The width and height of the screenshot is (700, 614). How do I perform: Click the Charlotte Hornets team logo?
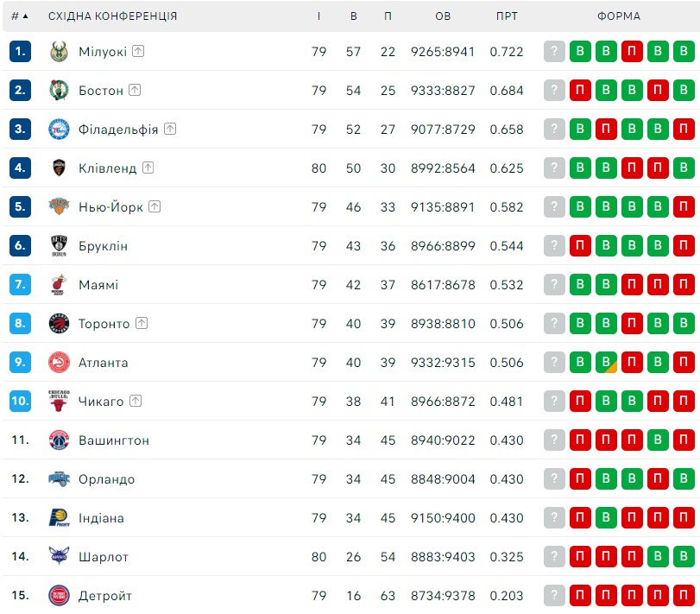point(59,556)
